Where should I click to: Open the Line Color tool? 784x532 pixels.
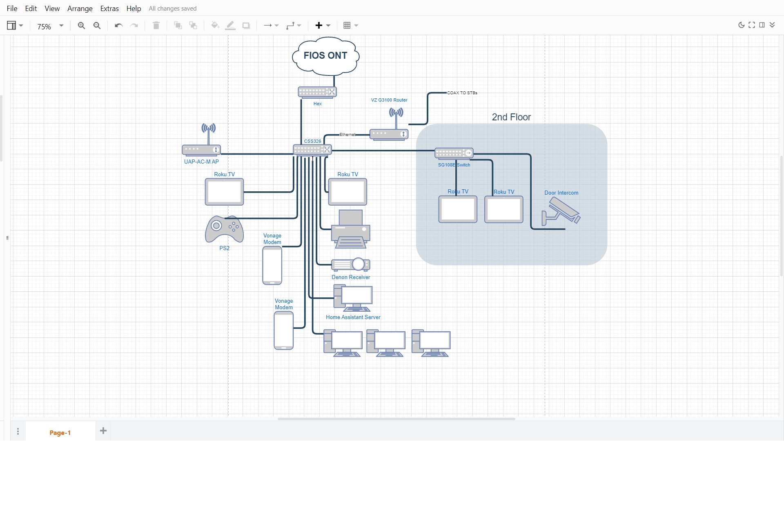pyautogui.click(x=230, y=25)
